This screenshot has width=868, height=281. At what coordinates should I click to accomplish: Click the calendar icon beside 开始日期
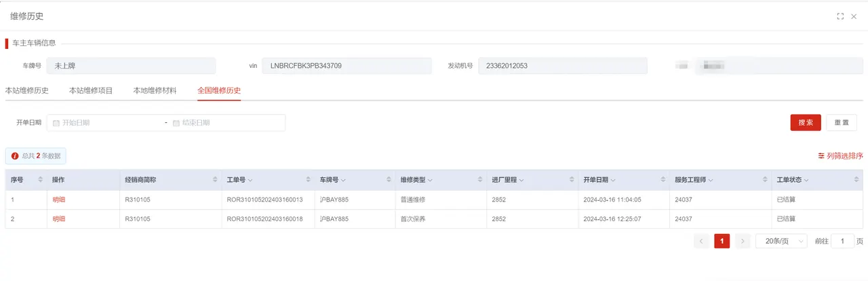coord(56,123)
